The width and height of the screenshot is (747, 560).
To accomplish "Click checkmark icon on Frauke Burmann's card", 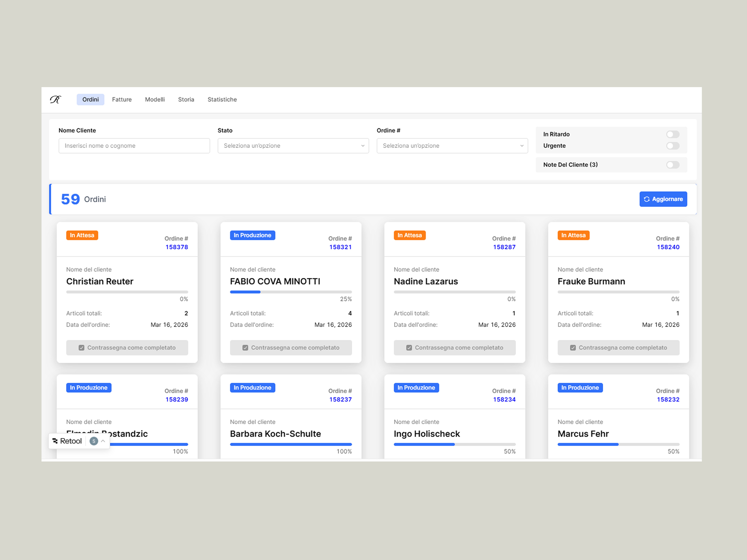I will coord(573,348).
